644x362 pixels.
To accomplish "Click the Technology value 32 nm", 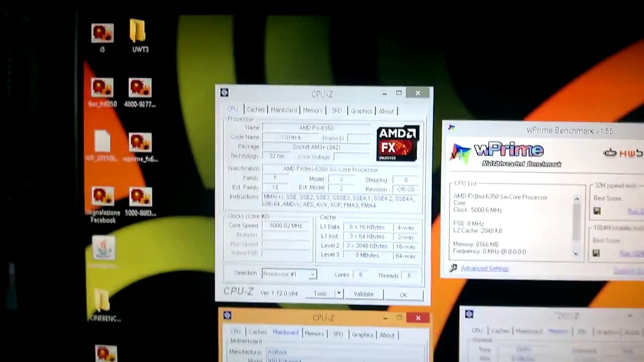I will pyautogui.click(x=276, y=156).
